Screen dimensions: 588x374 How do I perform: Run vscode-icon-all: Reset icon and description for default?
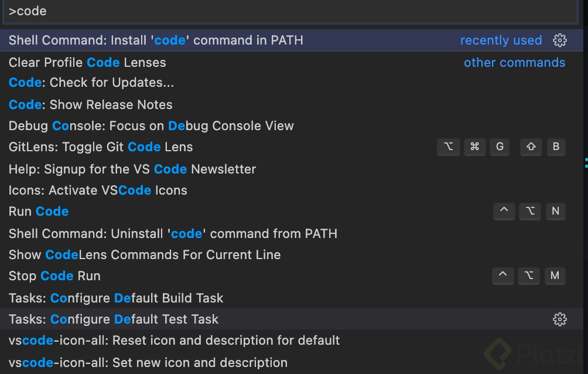[x=292, y=341]
